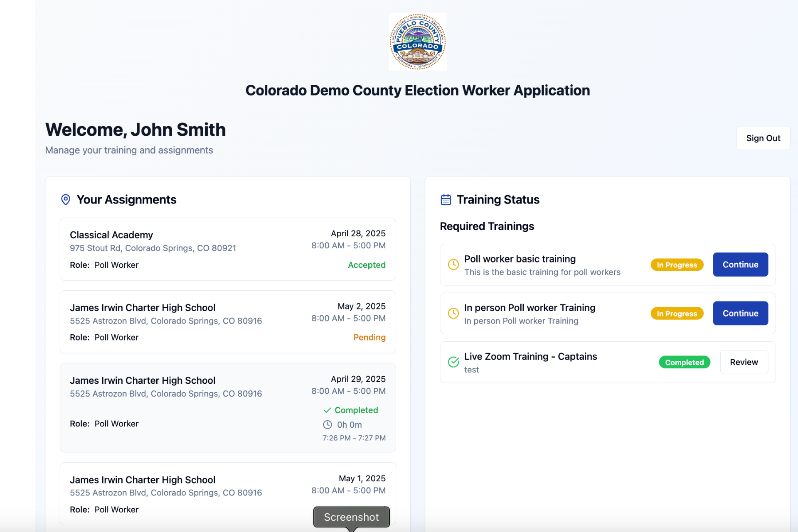
Task: Click the Pueblo County Colorado seal logo
Action: [417, 42]
